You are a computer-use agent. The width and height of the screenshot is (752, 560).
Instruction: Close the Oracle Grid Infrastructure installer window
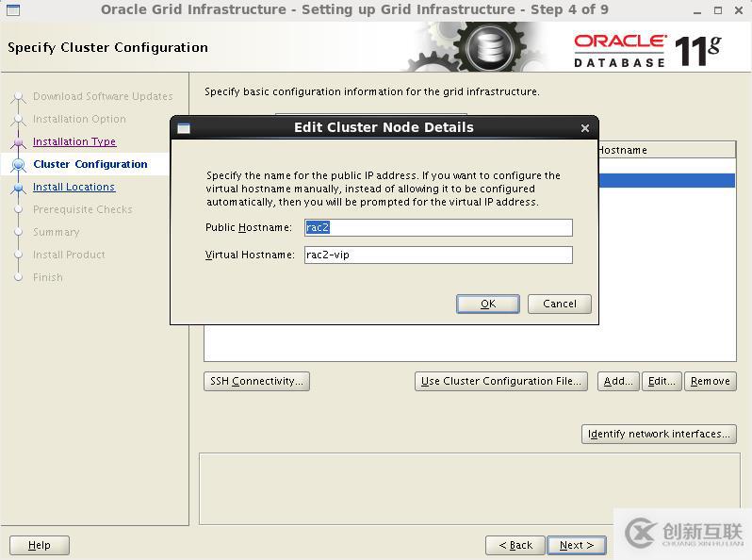click(739, 10)
